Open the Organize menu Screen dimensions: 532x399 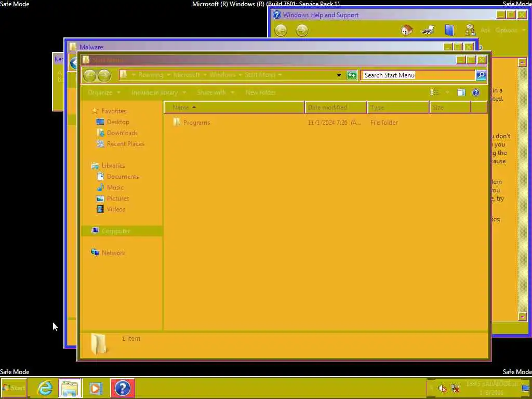pyautogui.click(x=104, y=92)
